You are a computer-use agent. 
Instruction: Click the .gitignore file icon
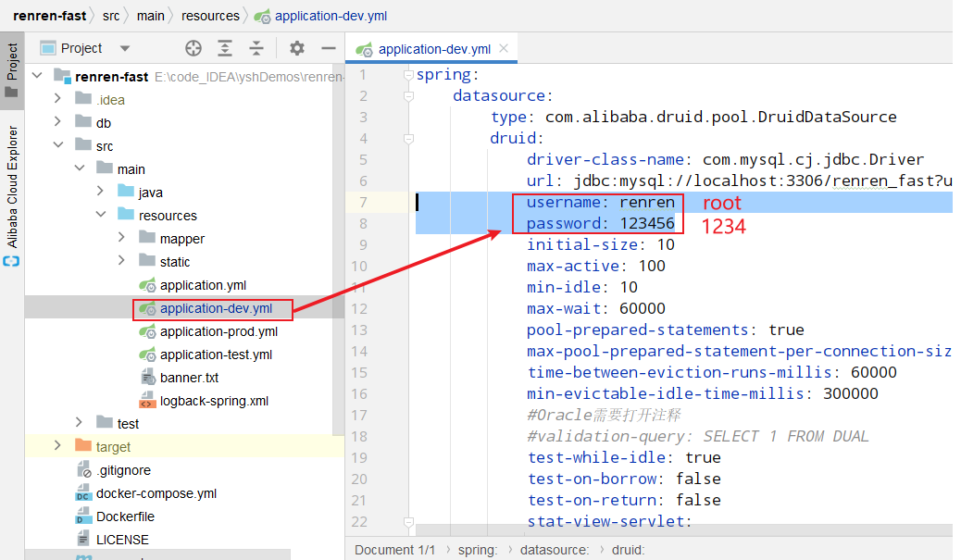click(x=84, y=470)
